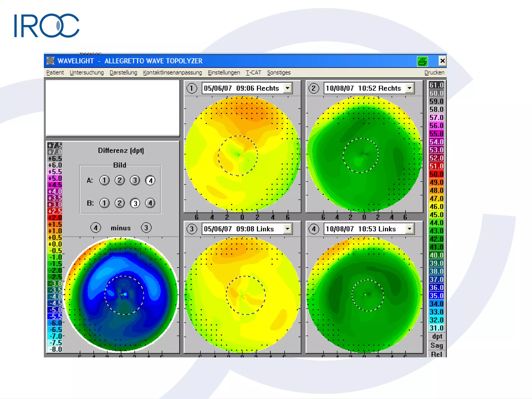The height and width of the screenshot is (399, 532).
Task: Open the Kontaktlinsenanpassung menu
Action: [x=172, y=73]
